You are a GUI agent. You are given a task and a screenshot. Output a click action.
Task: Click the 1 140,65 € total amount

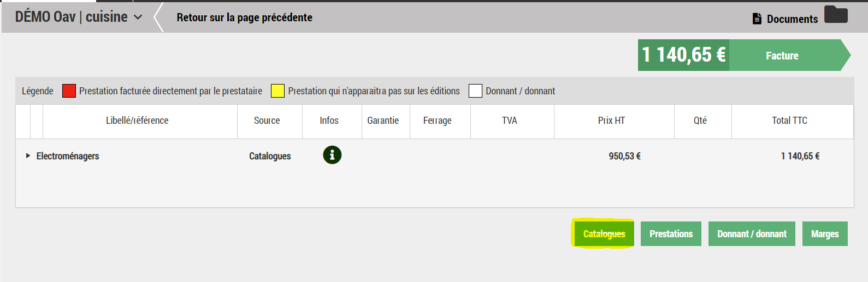tap(683, 55)
